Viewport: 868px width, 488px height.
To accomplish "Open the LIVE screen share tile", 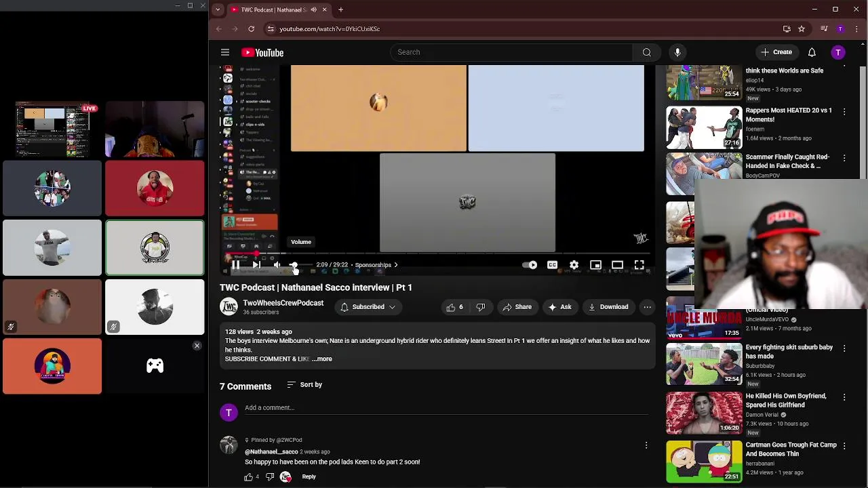I will click(52, 129).
